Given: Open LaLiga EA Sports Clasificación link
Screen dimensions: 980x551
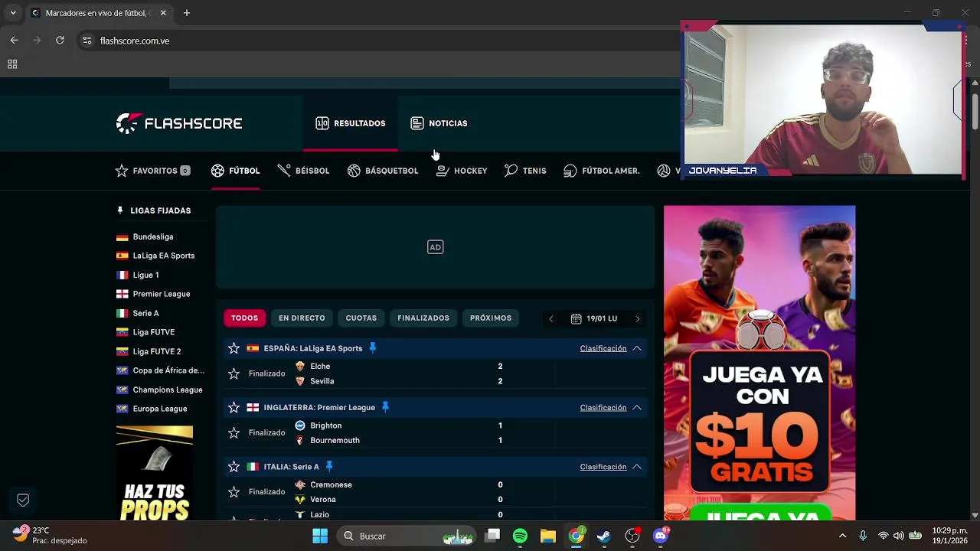Looking at the screenshot, I should (603, 348).
